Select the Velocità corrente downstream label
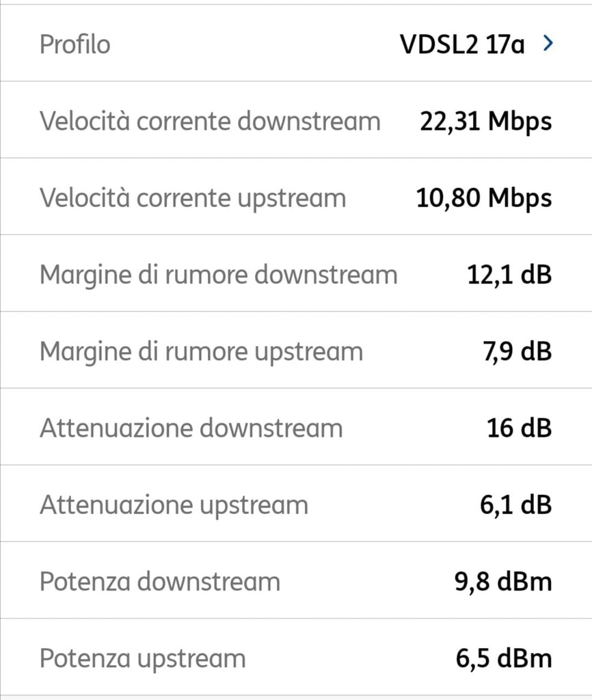The height and width of the screenshot is (700, 592). (210, 122)
